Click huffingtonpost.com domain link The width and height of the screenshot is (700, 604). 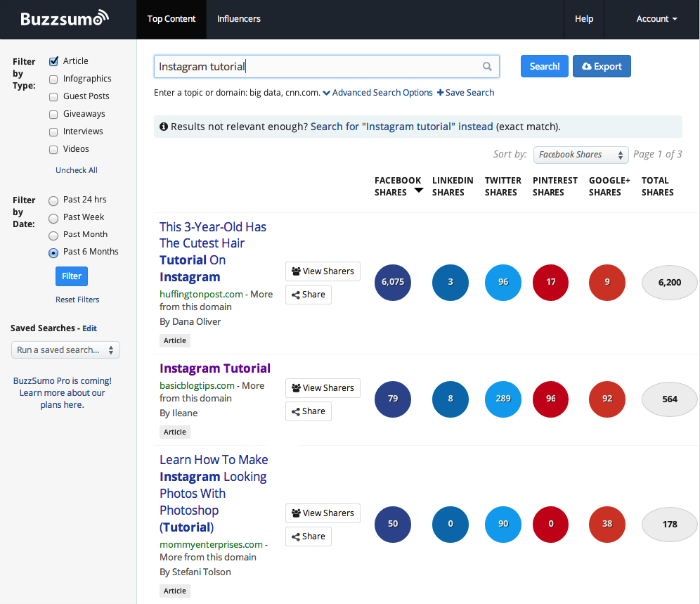click(201, 295)
